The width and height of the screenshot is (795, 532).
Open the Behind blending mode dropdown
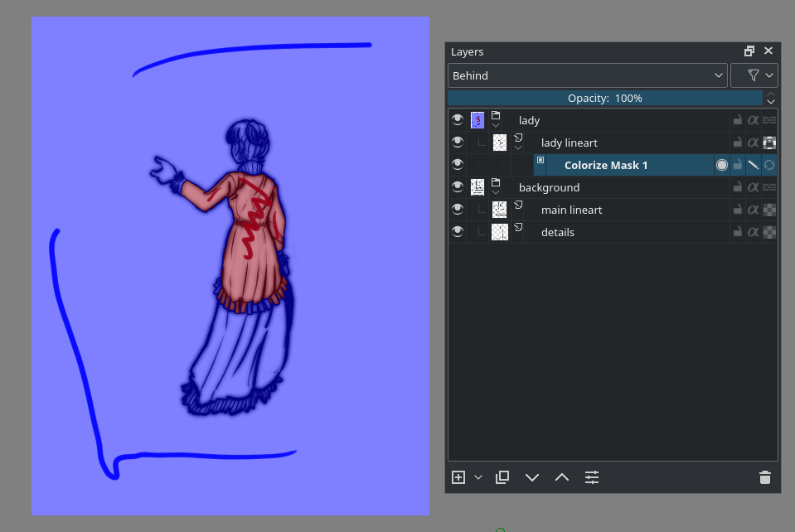[586, 75]
